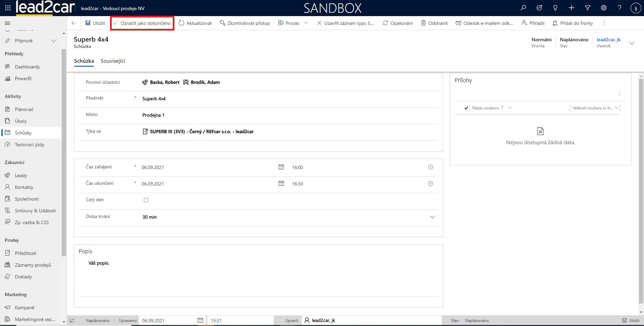The height and width of the screenshot is (326, 644).
Task: Expand the Proces dropdown chevron
Action: point(306,23)
